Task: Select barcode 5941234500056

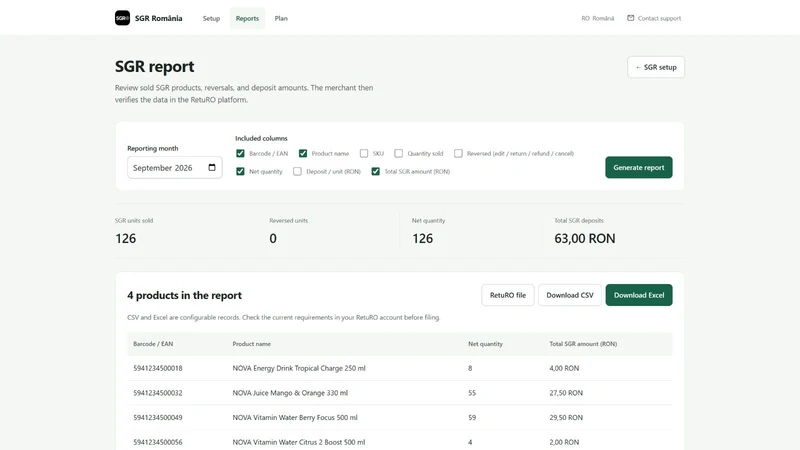Action: point(158,442)
